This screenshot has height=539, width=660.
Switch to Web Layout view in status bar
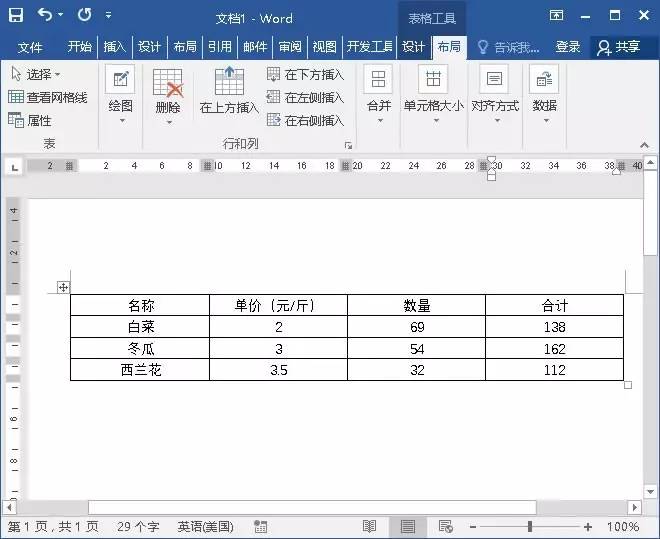pos(445,526)
